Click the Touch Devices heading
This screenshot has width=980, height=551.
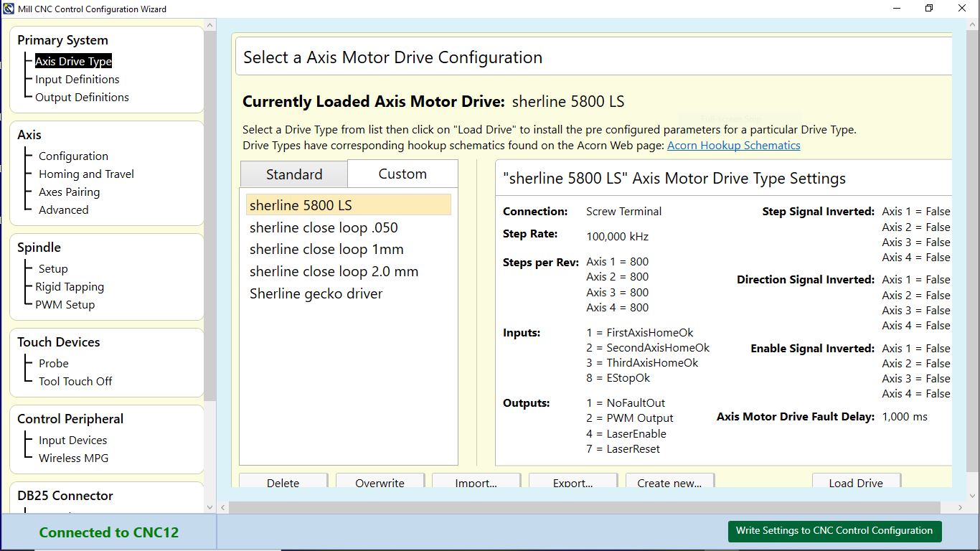click(58, 342)
